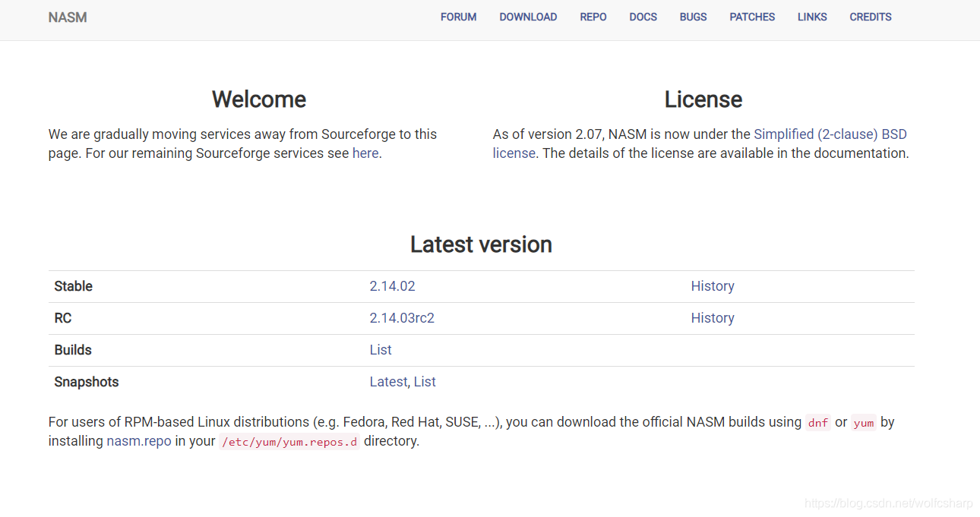Click the 'Latest version' heading
The width and height of the screenshot is (980, 517).
[x=481, y=244]
